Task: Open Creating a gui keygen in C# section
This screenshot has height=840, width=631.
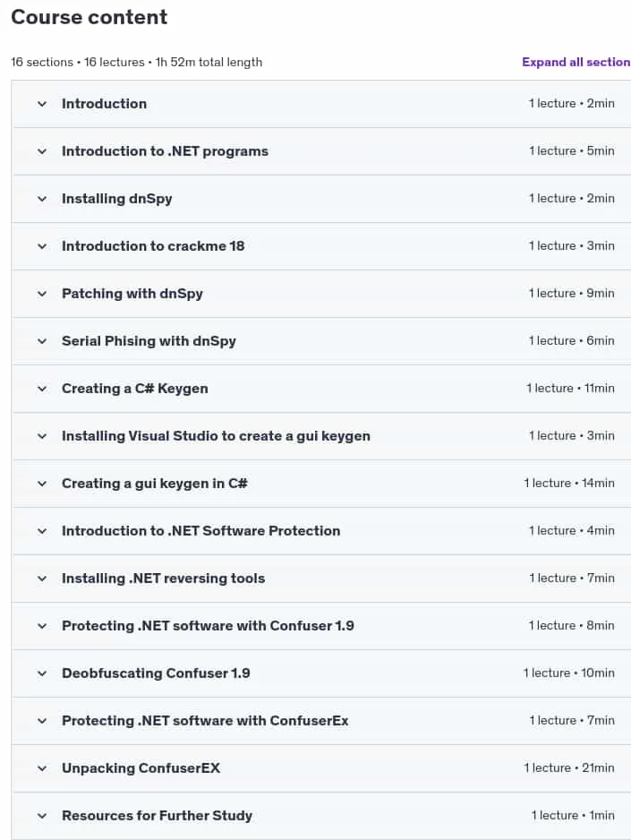Action: tap(155, 484)
